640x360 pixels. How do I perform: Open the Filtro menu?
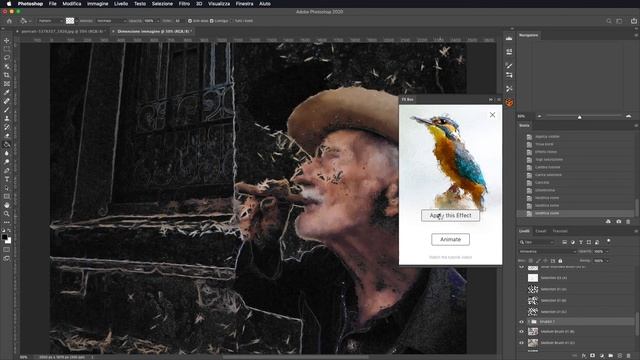184,4
